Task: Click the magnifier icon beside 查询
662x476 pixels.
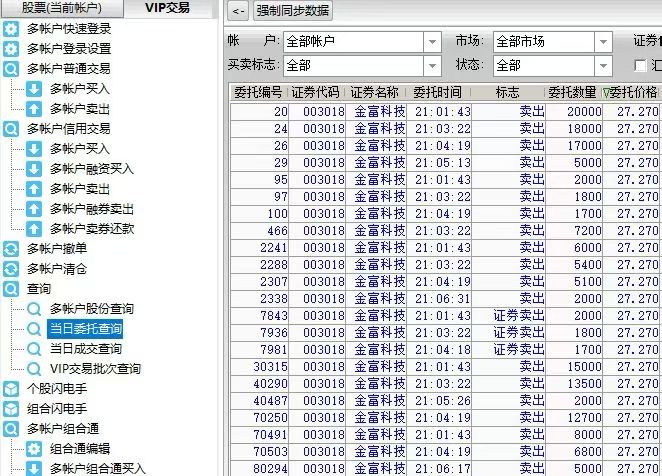Action: (11, 288)
